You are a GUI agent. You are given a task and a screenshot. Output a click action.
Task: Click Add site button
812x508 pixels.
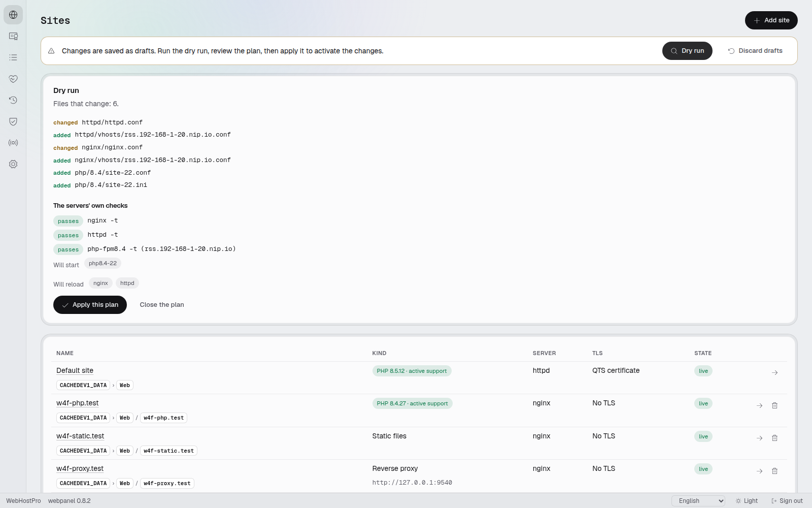click(x=771, y=20)
